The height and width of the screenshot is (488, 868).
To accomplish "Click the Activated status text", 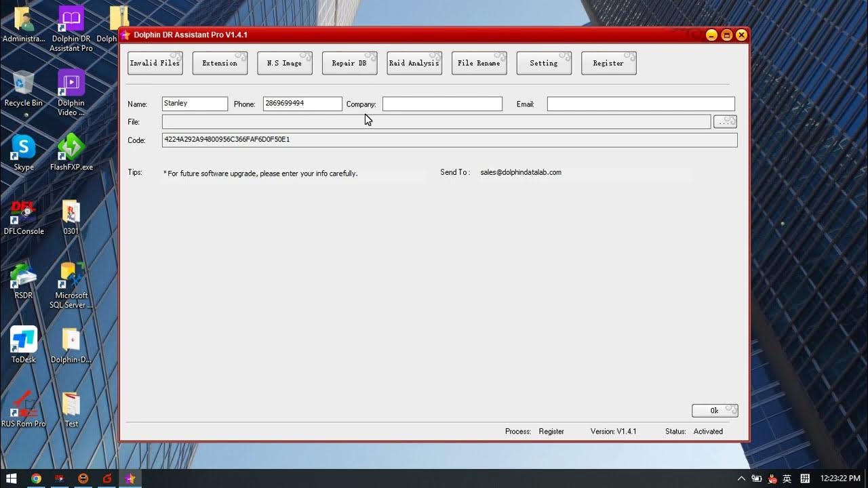I will click(708, 431).
